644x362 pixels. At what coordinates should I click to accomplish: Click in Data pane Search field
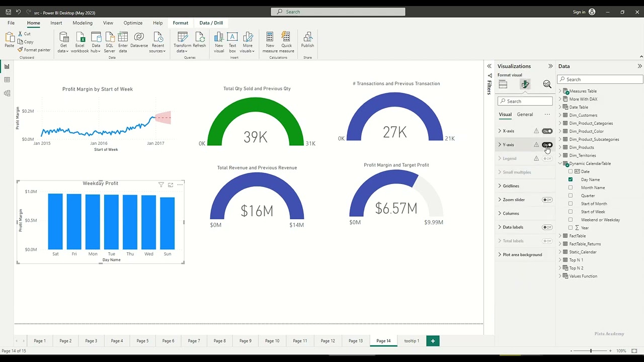pos(600,79)
